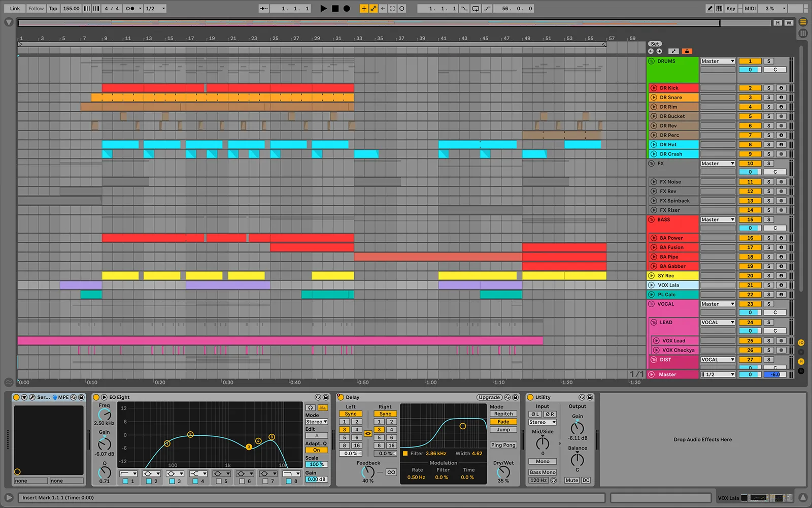
Task: Toggle Delay freeze infinity button
Action: [391, 472]
